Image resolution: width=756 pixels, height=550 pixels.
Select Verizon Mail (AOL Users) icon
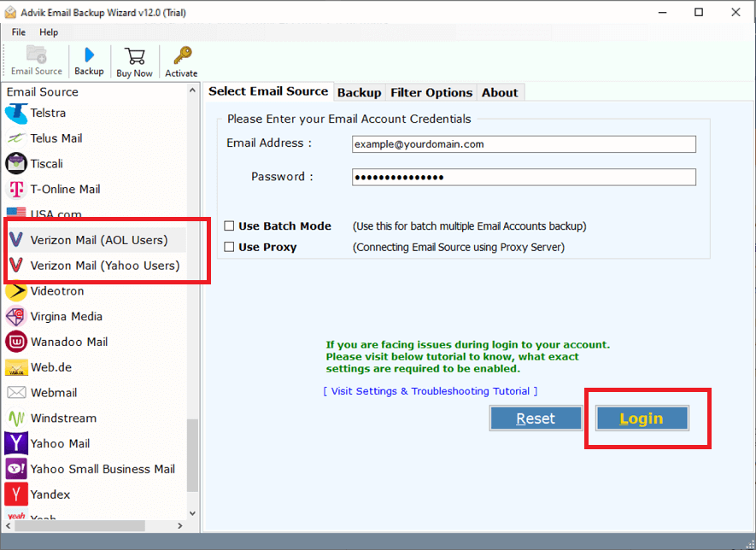16,240
